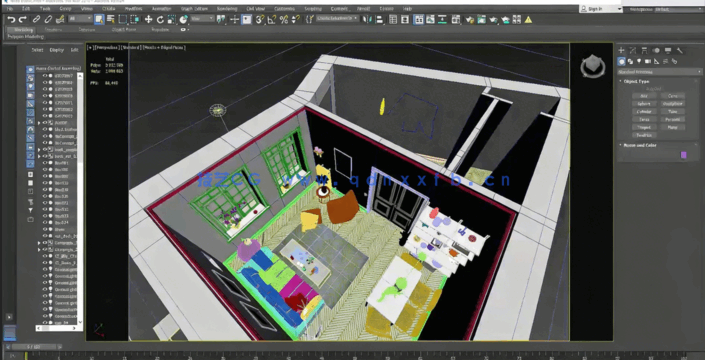Open the Rendering menu

pos(227,9)
